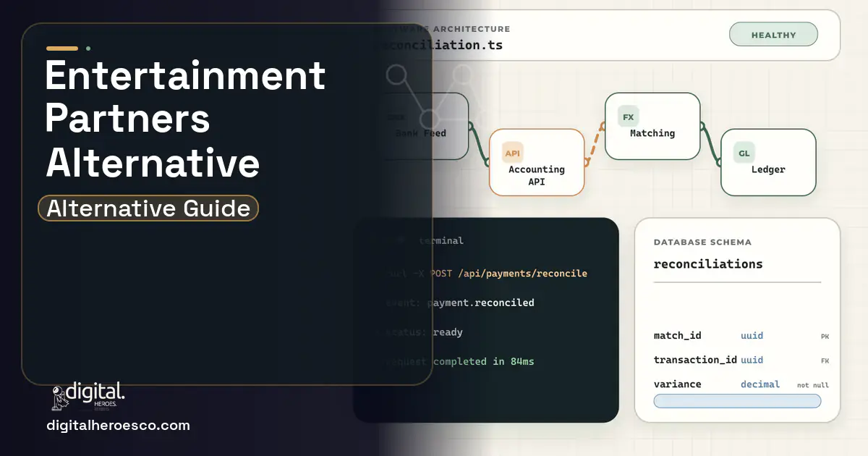Screen dimensions: 868x456
Task: Open the digitalheroesco.com link
Action: click(118, 426)
